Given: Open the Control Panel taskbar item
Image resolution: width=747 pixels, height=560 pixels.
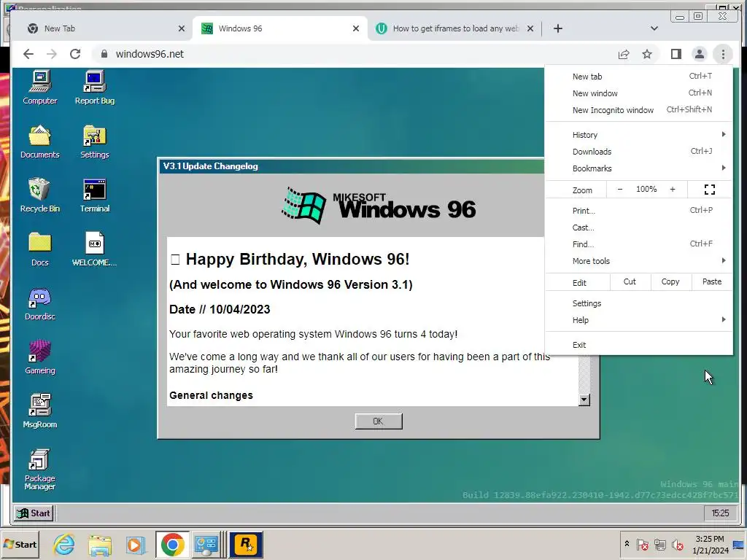Looking at the screenshot, I should point(206,544).
